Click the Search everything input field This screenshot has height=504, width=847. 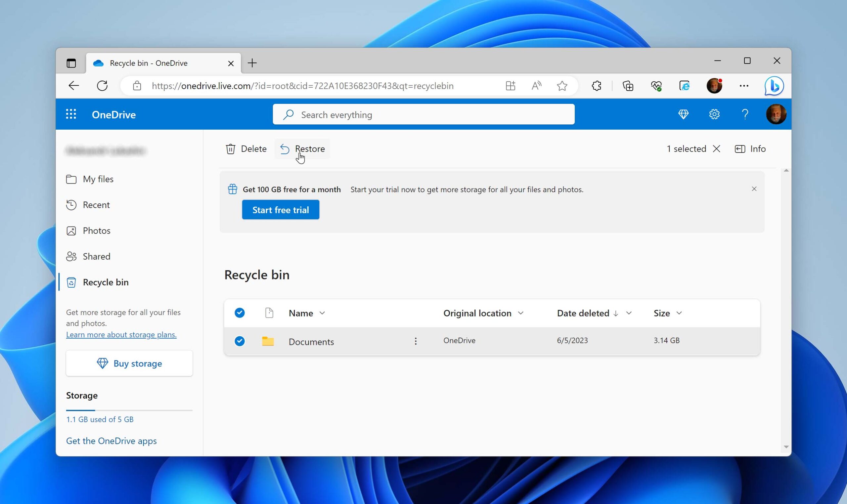(x=424, y=115)
